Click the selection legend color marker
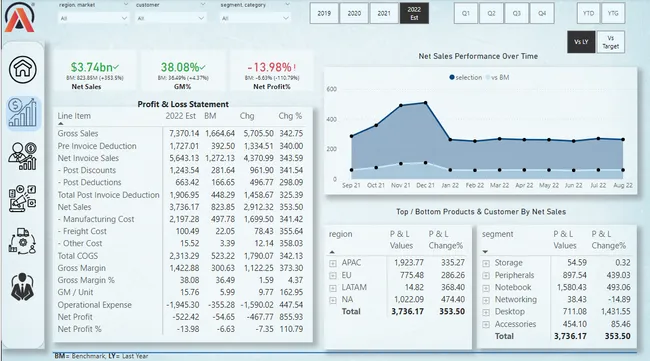This screenshot has height=361, width=650. 452,78
